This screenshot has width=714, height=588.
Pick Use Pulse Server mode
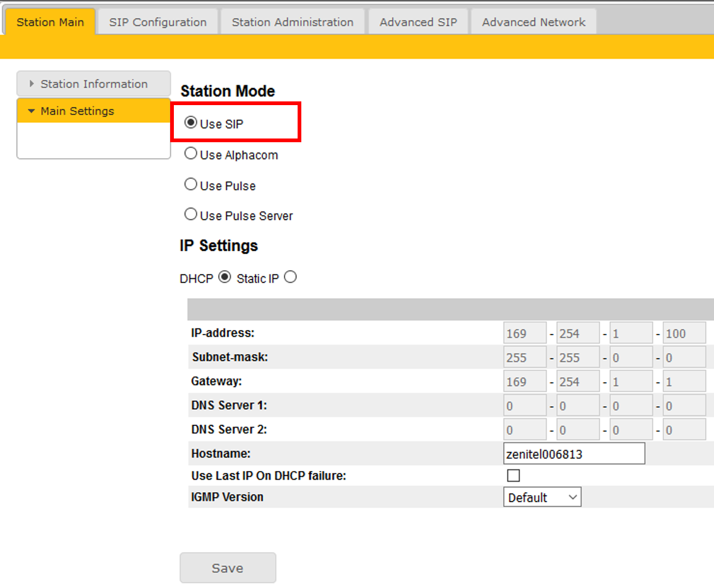point(191,215)
